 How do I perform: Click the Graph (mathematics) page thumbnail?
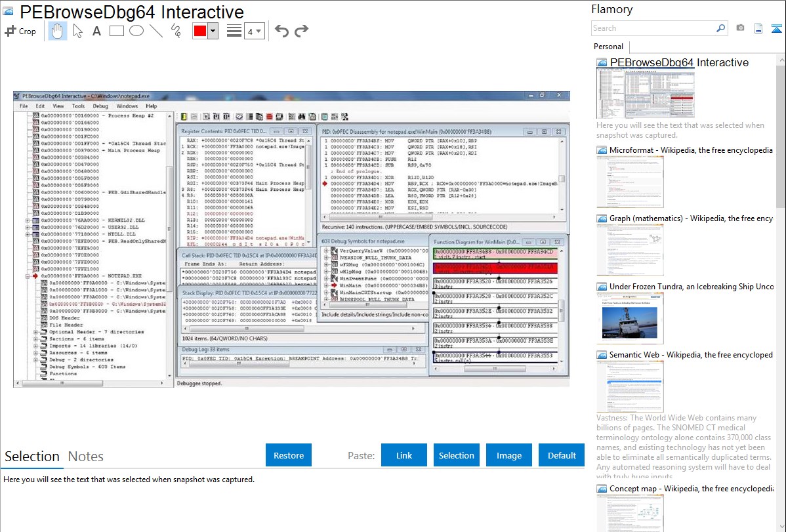click(630, 250)
